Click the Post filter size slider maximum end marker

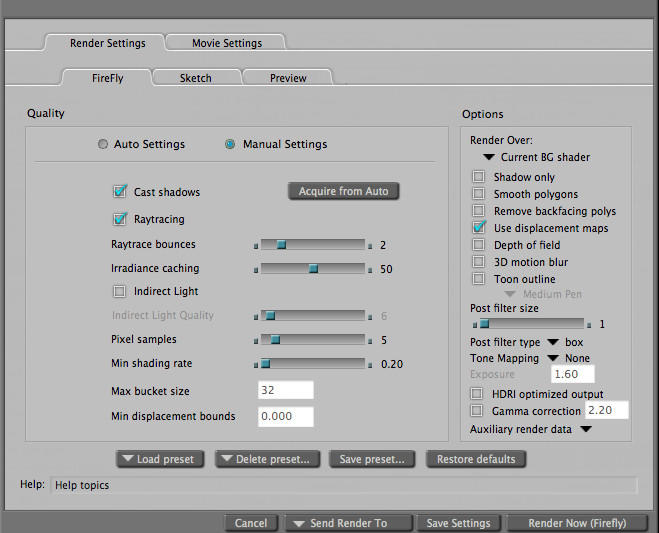coord(589,325)
